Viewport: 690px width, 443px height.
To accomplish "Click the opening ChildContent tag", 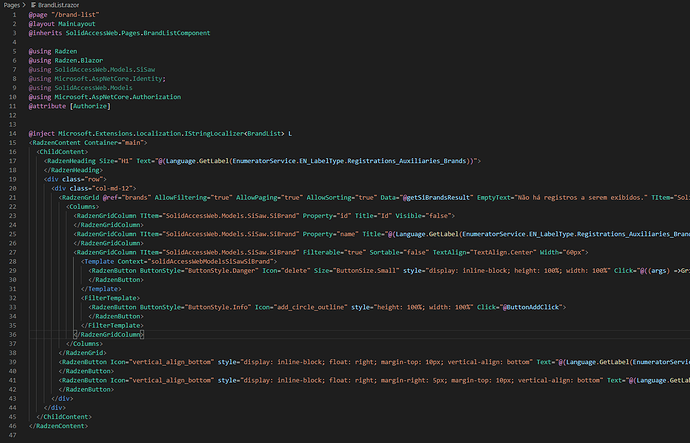I will point(62,152).
